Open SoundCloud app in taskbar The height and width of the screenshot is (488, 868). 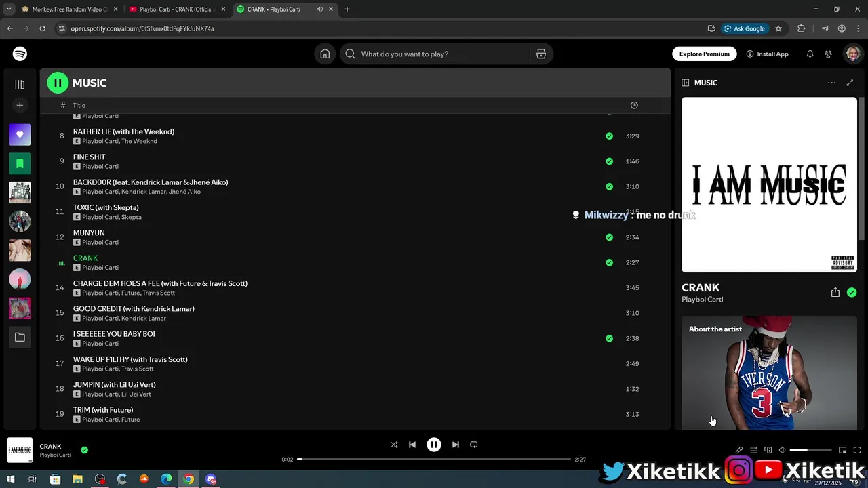144,479
